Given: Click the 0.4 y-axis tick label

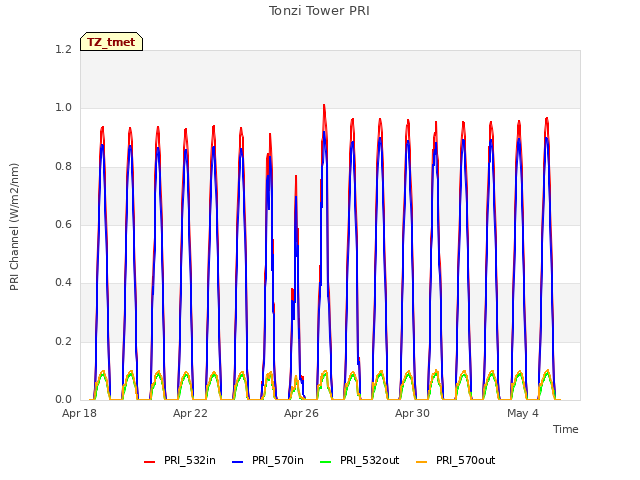Looking at the screenshot, I should coord(63,282).
